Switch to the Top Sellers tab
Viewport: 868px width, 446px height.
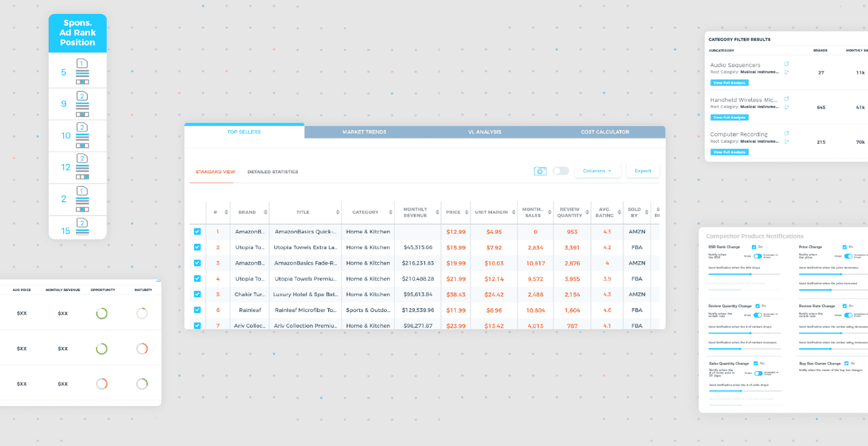point(244,132)
